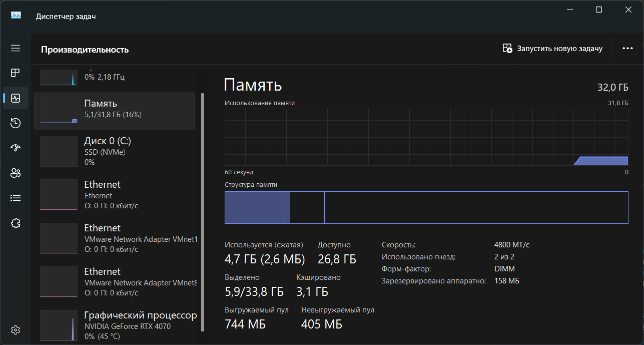Select the first Ethernet adapter entry
Screen dimensions: 644x345
tap(115, 195)
